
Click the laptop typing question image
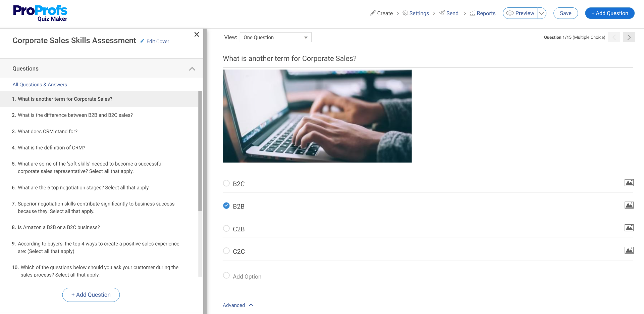[x=317, y=116]
